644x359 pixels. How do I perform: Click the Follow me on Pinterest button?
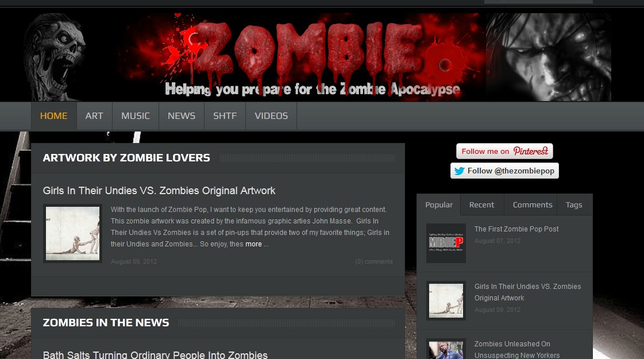504,151
